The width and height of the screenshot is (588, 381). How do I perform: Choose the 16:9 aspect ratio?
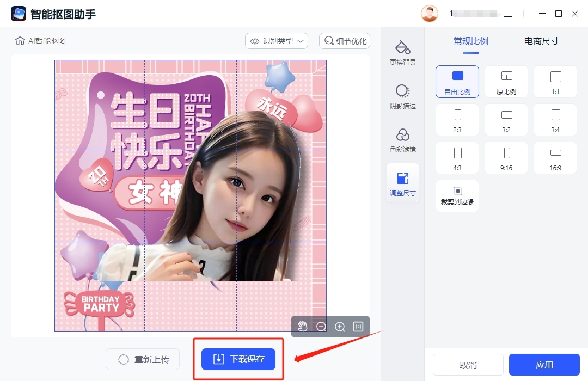tap(555, 158)
